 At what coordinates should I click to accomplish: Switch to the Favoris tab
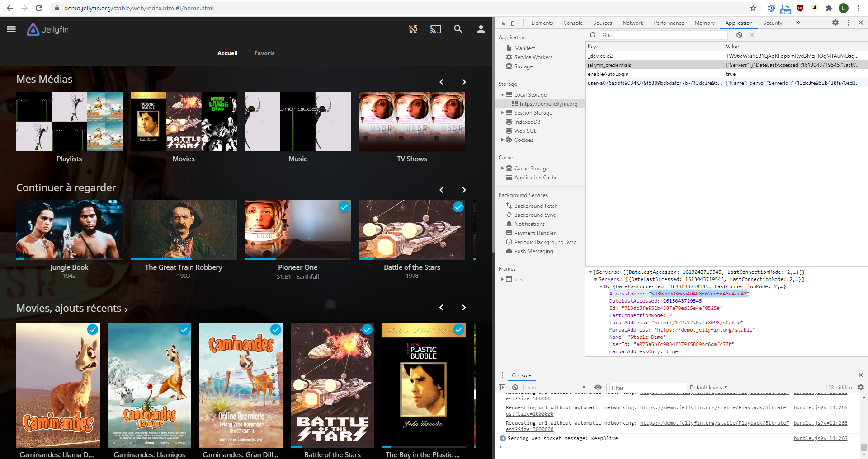tap(264, 53)
